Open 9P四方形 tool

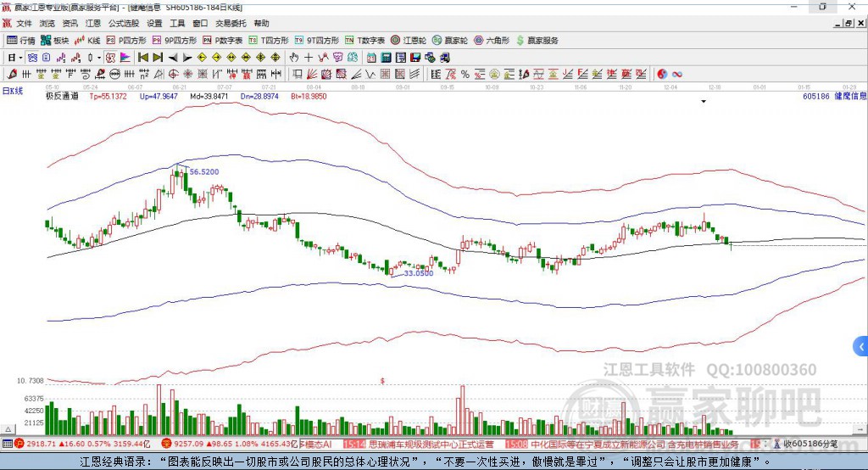pos(175,41)
